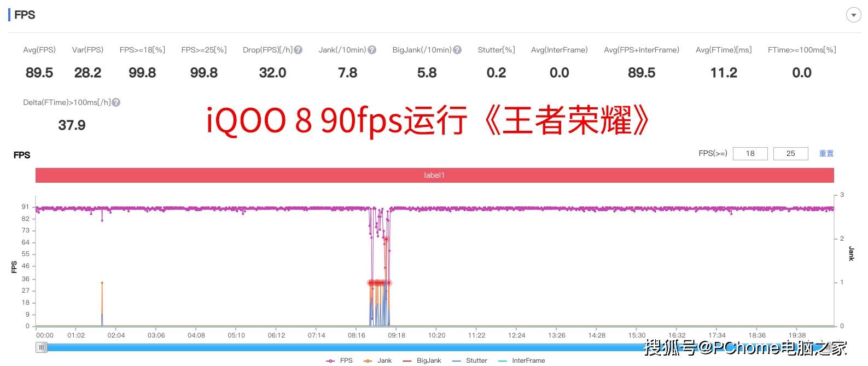The width and height of the screenshot is (868, 366).
Task: Click the FPS threshold field showing 25
Action: (x=790, y=154)
